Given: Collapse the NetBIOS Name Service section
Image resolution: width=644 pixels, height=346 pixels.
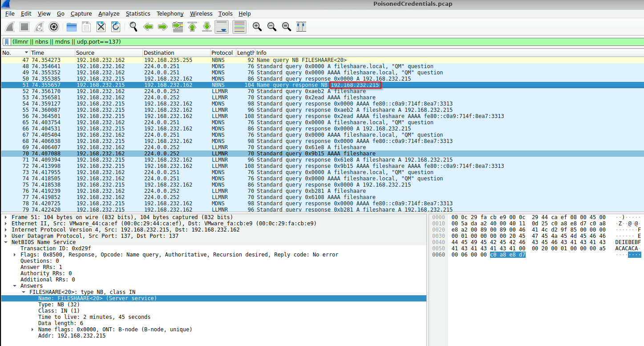Looking at the screenshot, I should (5, 242).
